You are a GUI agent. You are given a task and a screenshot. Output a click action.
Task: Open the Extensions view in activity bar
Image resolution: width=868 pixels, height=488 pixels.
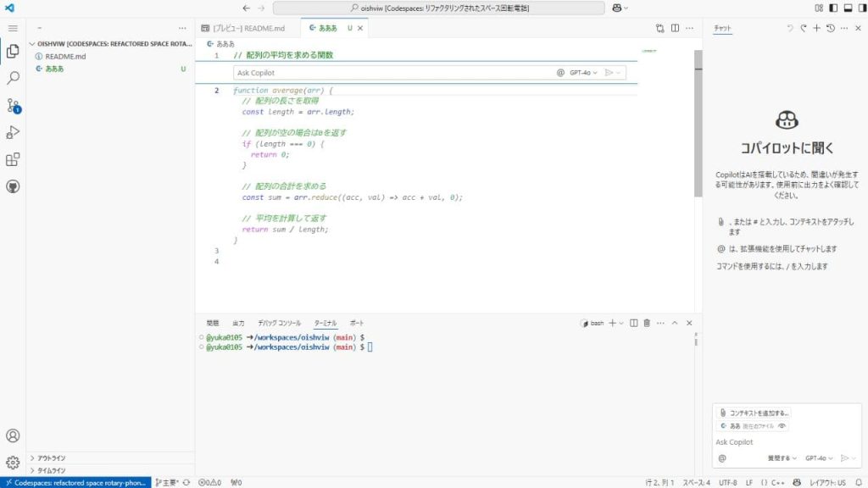tap(13, 159)
